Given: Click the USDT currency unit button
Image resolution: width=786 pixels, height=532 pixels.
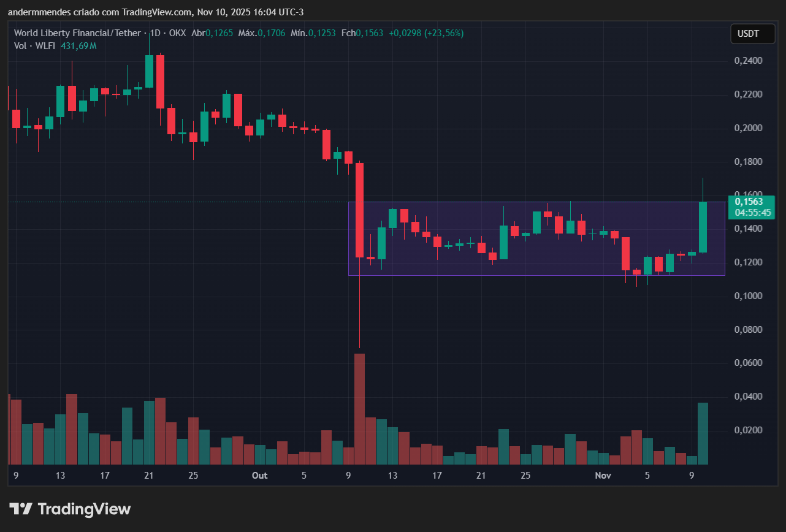Looking at the screenshot, I should [752, 34].
